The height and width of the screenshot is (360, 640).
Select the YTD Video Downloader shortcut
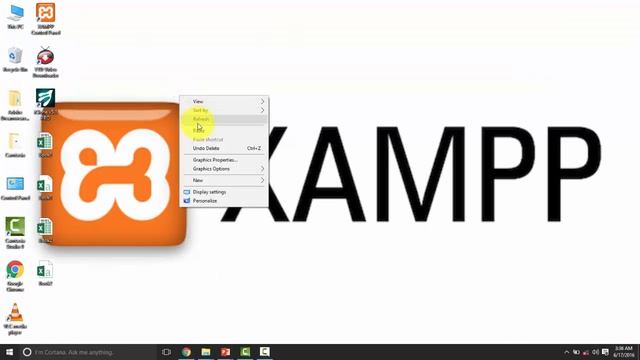[x=46, y=62]
